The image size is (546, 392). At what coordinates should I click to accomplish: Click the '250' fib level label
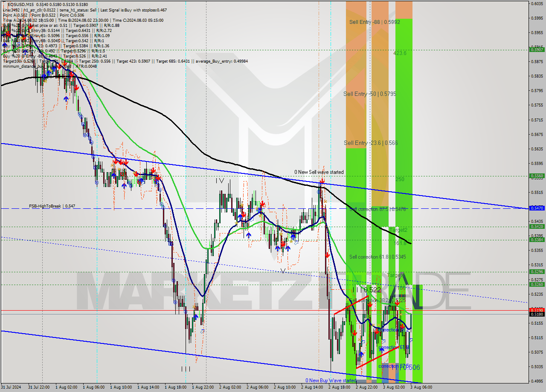400,179
